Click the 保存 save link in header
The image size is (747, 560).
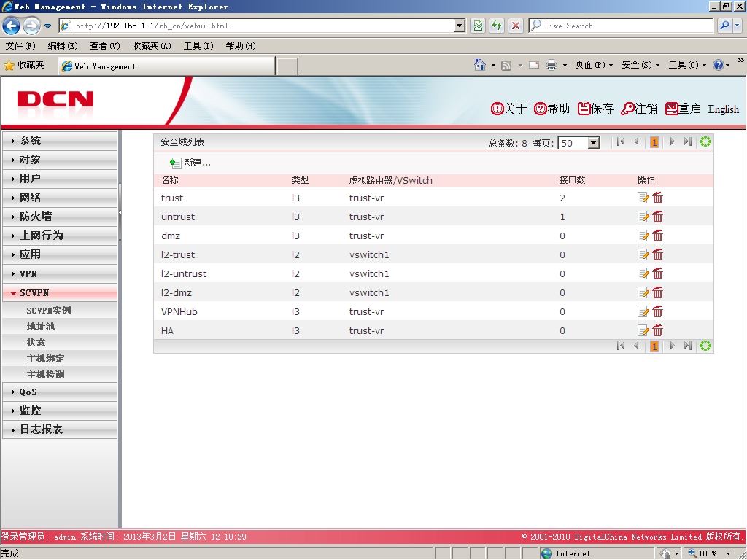[595, 109]
